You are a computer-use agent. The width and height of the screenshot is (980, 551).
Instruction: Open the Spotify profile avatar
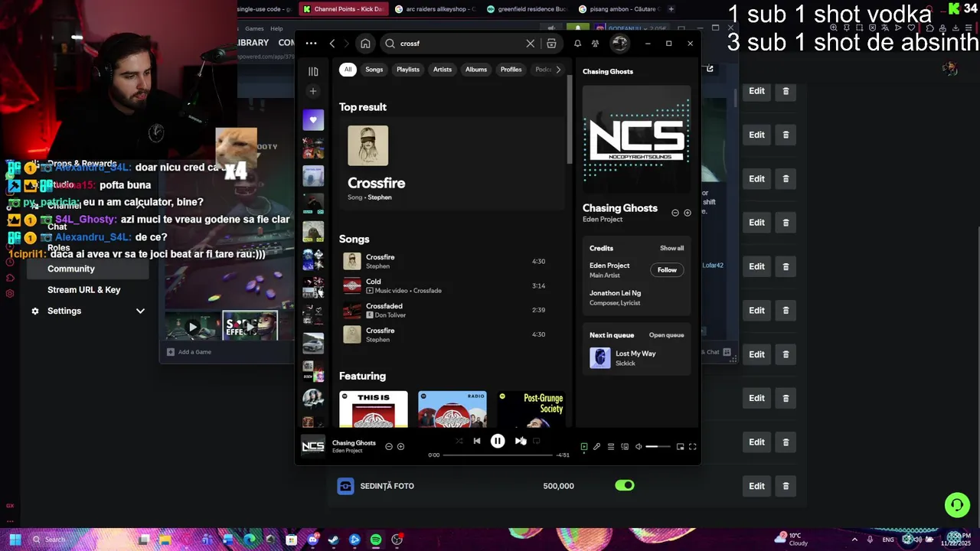point(619,44)
